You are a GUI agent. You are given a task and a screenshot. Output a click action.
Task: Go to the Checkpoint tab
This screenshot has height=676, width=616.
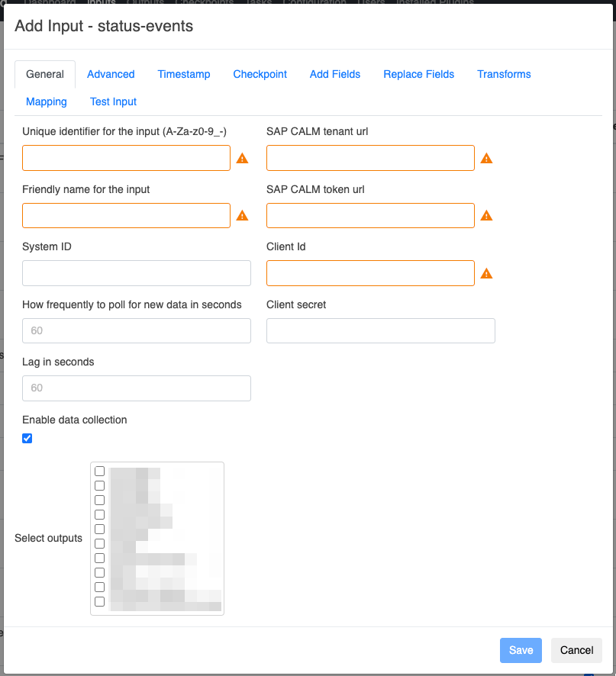260,74
